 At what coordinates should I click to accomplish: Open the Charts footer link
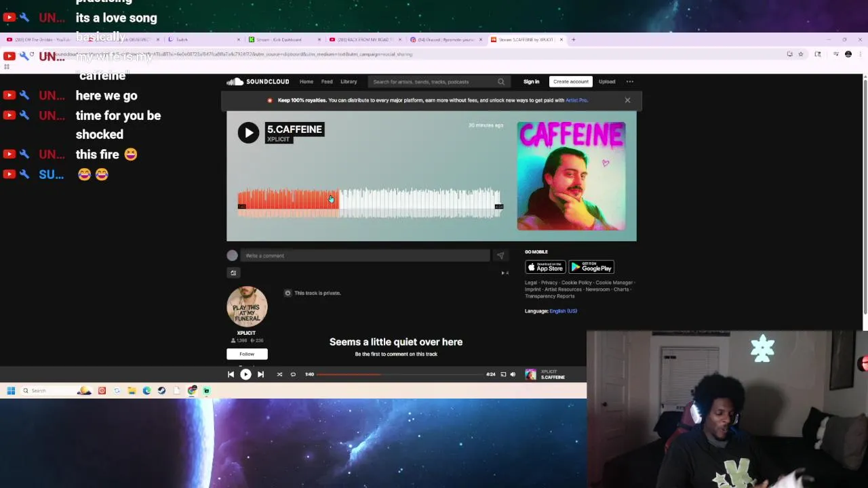[x=621, y=289]
